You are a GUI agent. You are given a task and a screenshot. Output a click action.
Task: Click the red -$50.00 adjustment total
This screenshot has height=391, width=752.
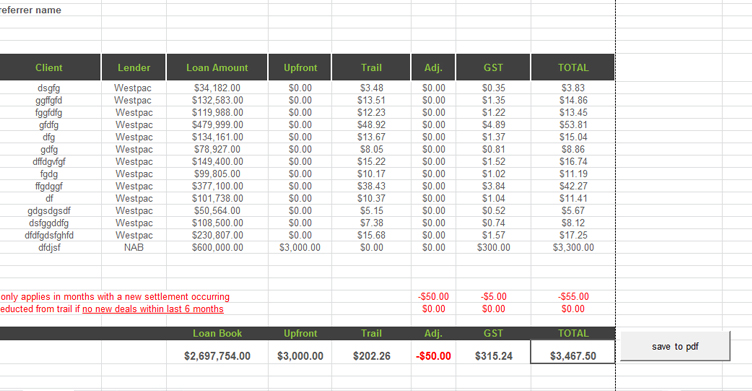coord(434,356)
